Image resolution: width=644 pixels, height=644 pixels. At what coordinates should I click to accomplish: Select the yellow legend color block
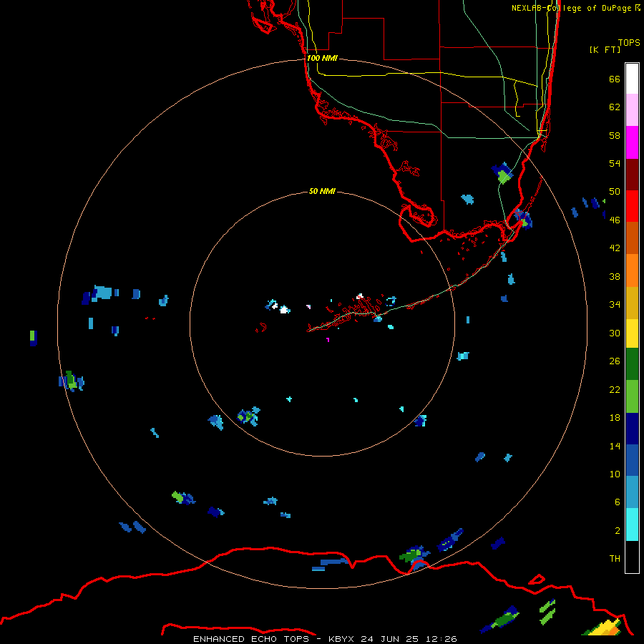tap(632, 333)
